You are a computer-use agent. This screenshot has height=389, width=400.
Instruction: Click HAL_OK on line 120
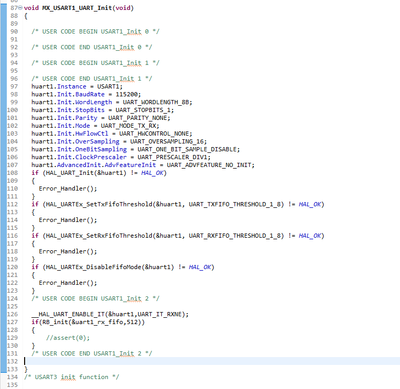(x=200, y=267)
